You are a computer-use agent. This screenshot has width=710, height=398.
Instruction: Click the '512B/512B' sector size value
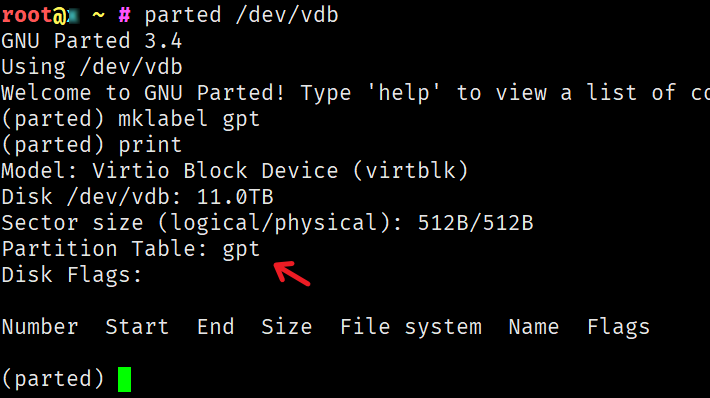click(x=475, y=223)
